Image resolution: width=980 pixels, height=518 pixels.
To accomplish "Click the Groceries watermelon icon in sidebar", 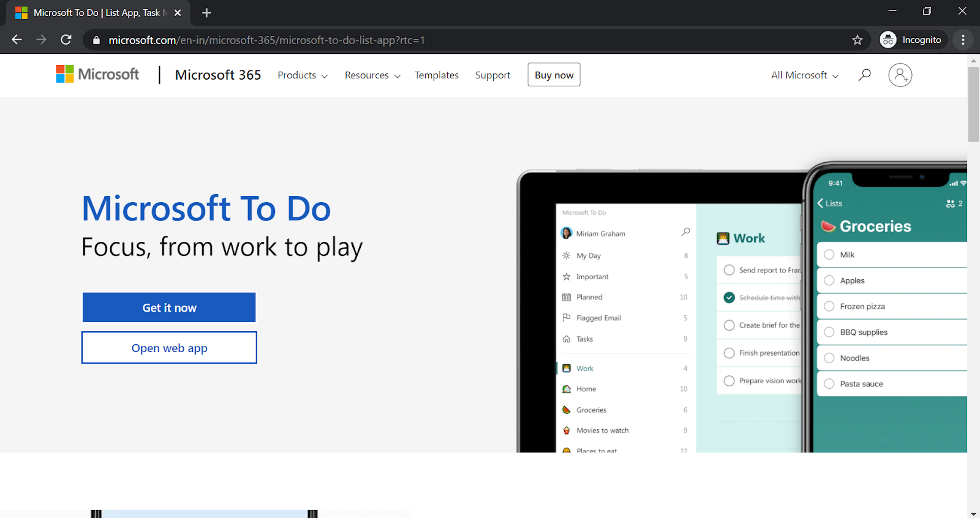I will point(567,410).
